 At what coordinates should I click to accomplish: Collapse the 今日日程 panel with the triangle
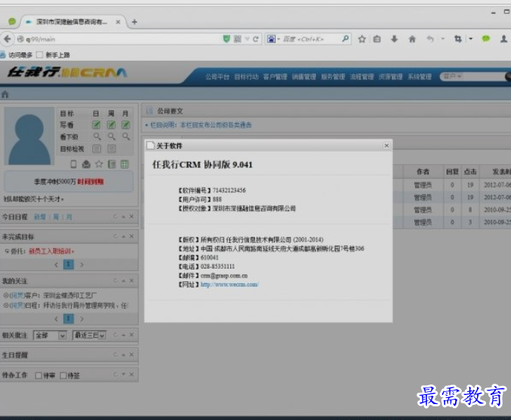pyautogui.click(x=123, y=216)
